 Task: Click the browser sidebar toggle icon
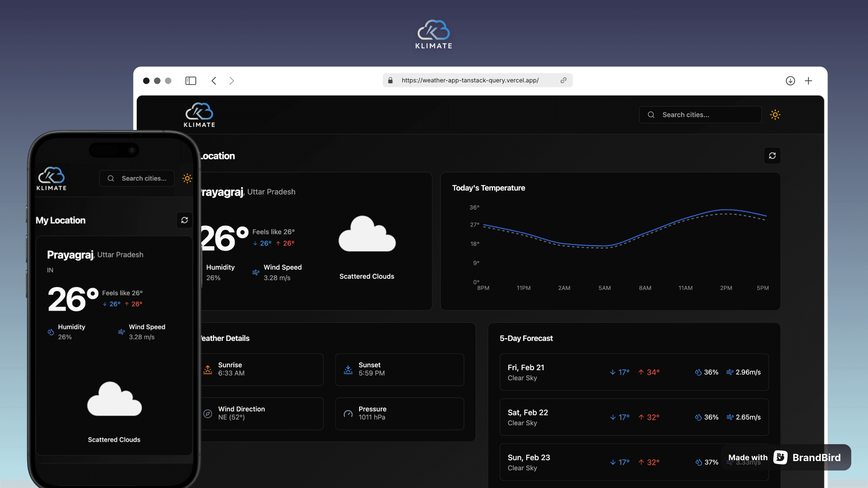pyautogui.click(x=191, y=81)
